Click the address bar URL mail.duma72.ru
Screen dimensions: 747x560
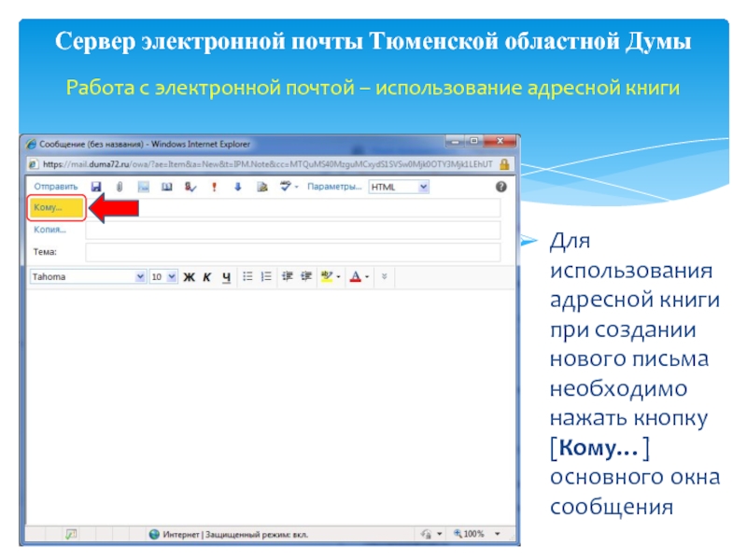pyautogui.click(x=267, y=164)
